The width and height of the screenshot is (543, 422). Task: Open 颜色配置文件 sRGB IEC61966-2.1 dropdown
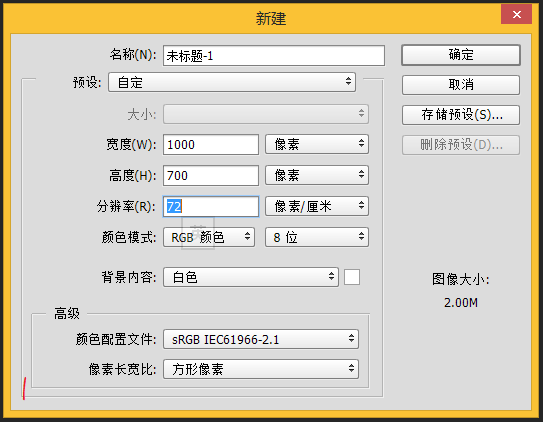pos(261,339)
